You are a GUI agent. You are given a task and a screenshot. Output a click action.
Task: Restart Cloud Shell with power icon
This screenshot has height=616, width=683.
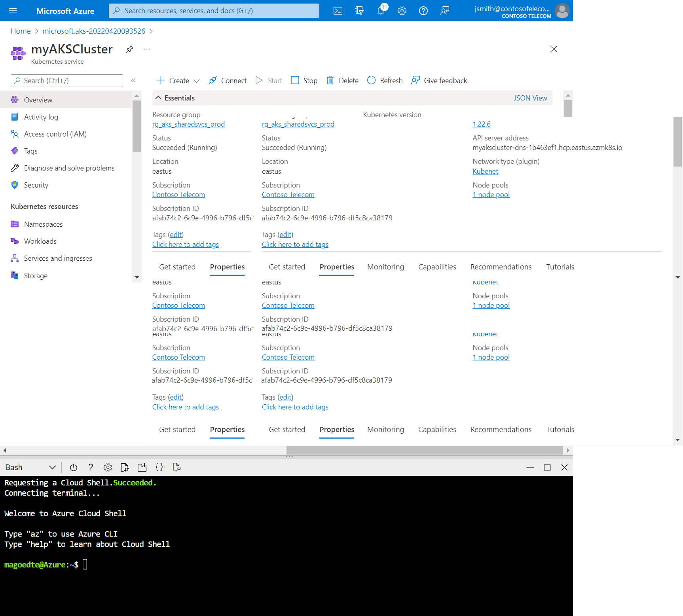pyautogui.click(x=74, y=467)
